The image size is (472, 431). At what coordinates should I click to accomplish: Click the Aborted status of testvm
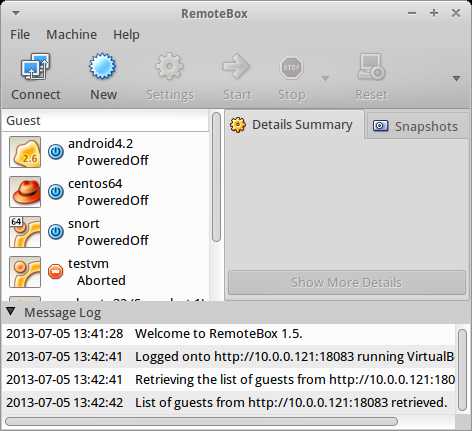point(101,280)
